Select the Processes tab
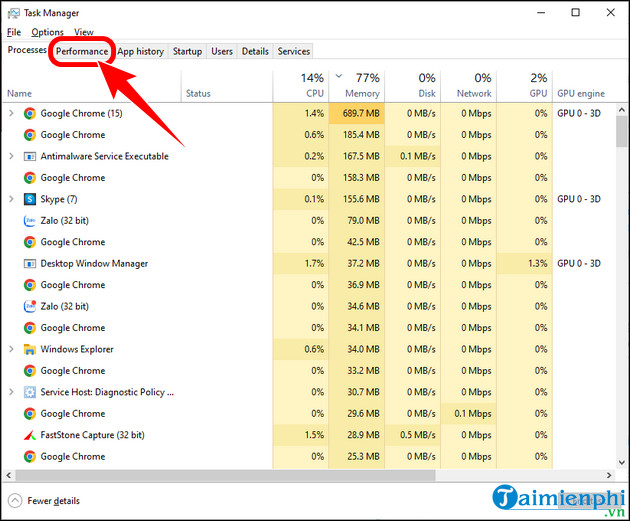The height and width of the screenshot is (521, 630). pyautogui.click(x=27, y=50)
